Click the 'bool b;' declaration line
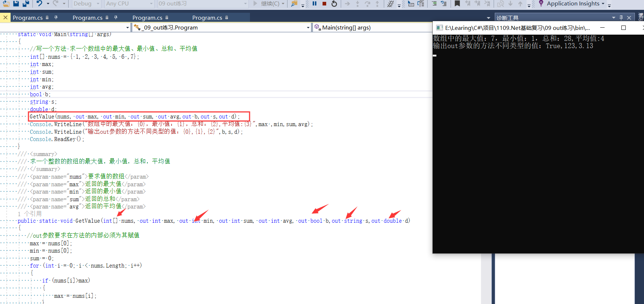This screenshot has width=644, height=304. pos(40,94)
